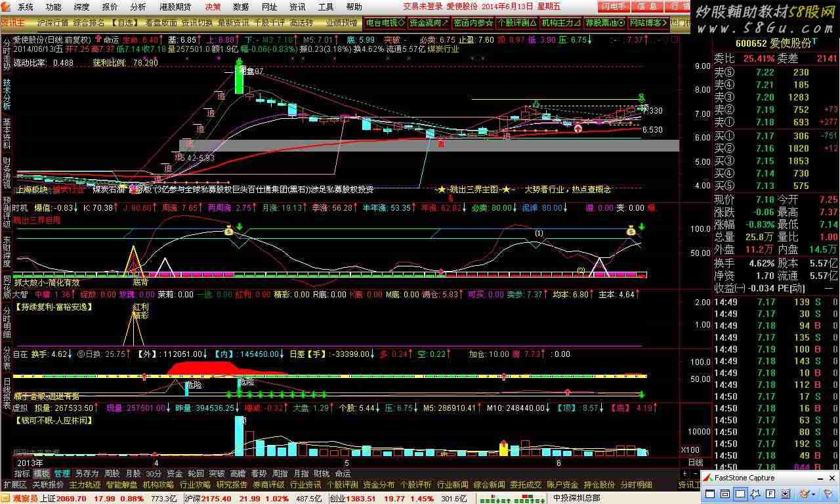The width and height of the screenshot is (840, 504).
Task: Click the 闪电手 button
Action: [614, 7]
